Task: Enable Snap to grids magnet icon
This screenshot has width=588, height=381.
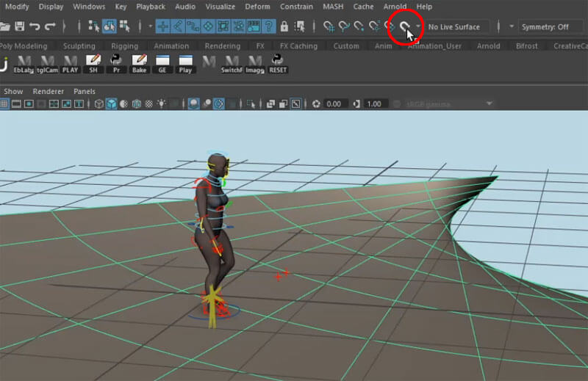Action: point(329,26)
